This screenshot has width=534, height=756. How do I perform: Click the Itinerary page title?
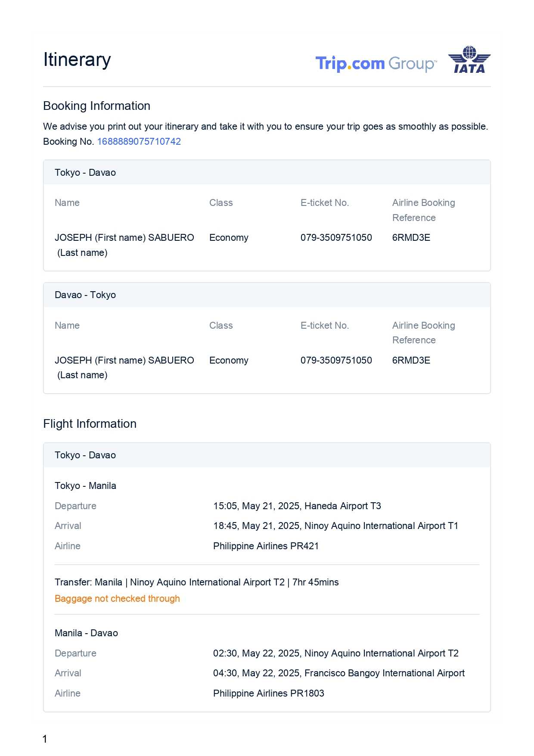(x=77, y=60)
